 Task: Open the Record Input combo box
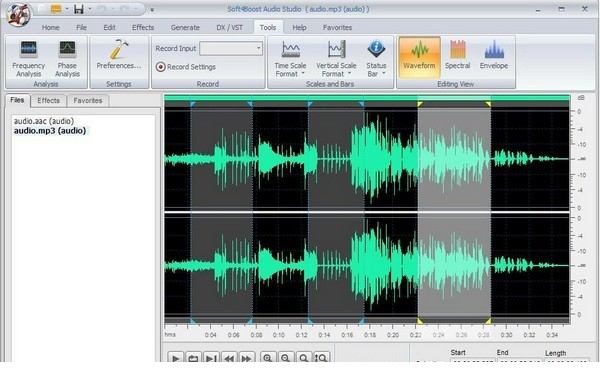point(231,48)
